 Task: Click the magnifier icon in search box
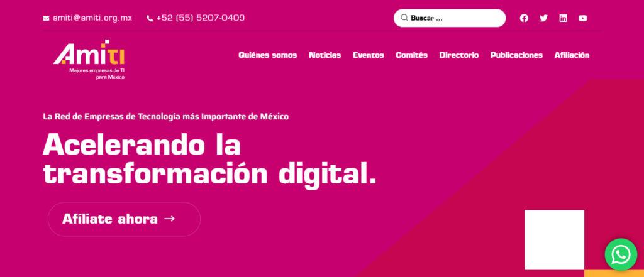(x=404, y=18)
